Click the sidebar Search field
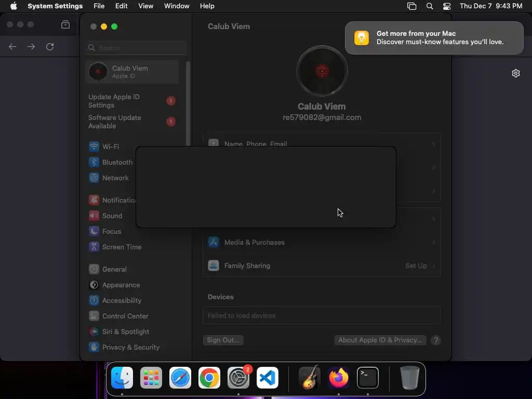This screenshot has width=532, height=399. click(136, 48)
